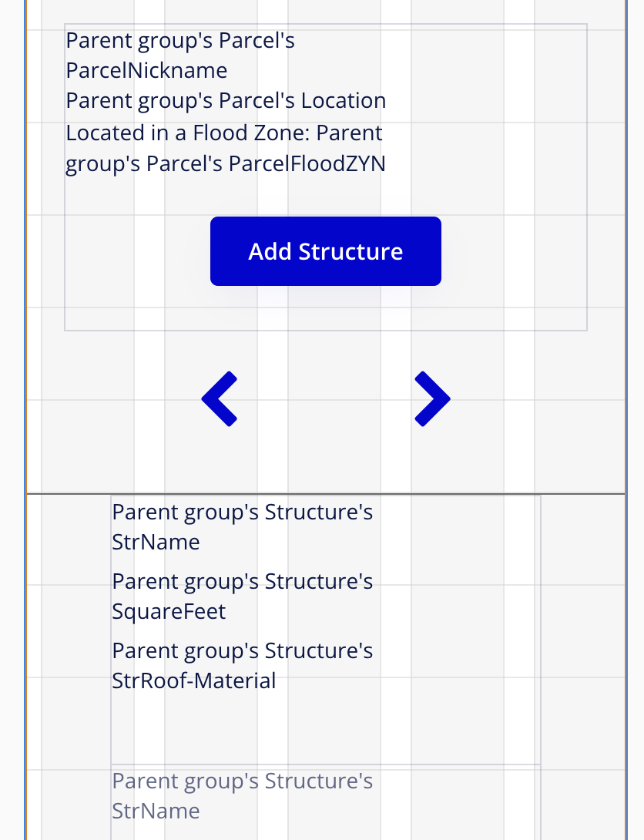This screenshot has width=644, height=840.
Task: Select the StrRoof-Material text element
Action: coord(242,666)
